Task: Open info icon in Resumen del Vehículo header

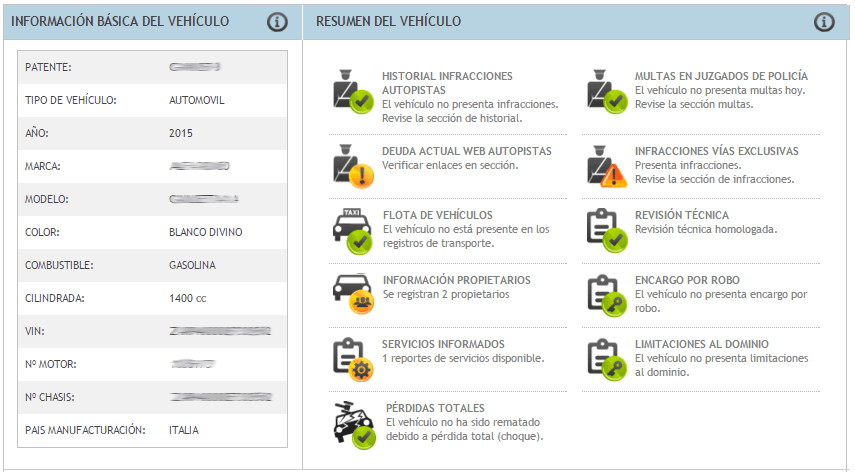Action: [x=824, y=22]
